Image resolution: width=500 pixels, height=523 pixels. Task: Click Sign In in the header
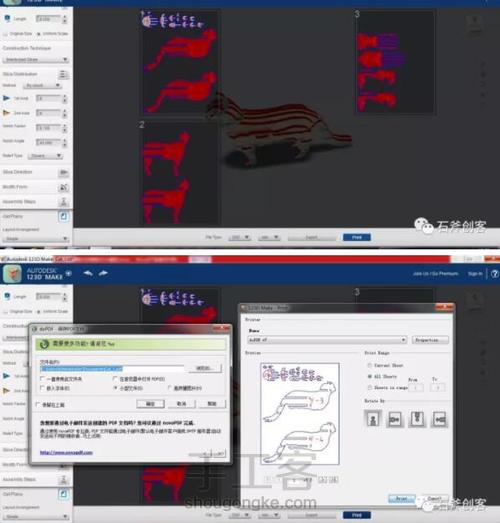[x=475, y=274]
